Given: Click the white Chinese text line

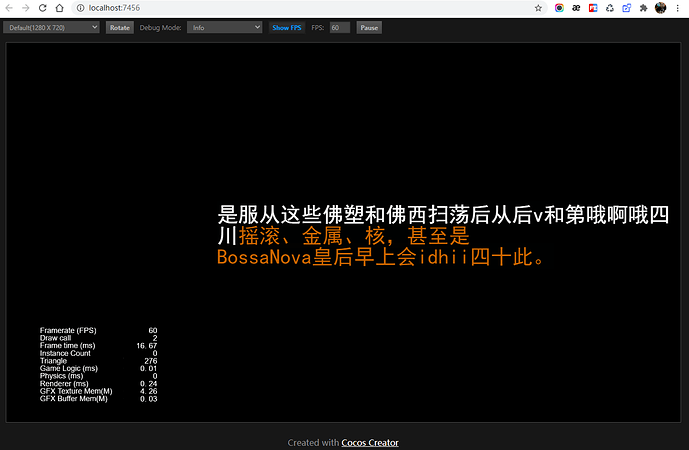Looking at the screenshot, I should [443, 215].
